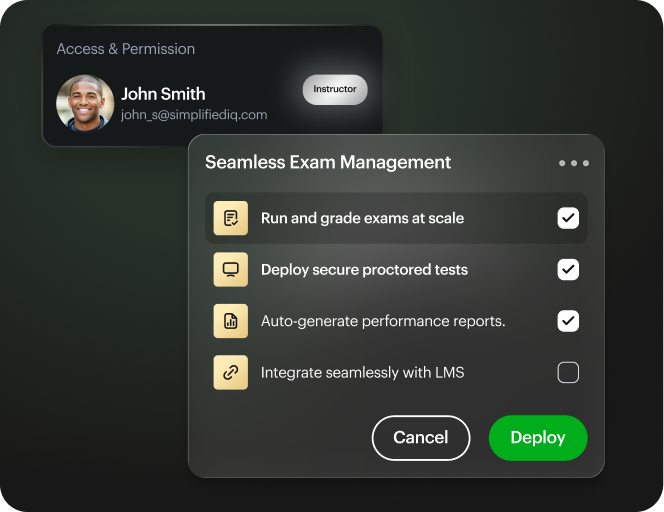Select the Deploy secure proctored tests label
Viewport: 664px width, 512px height.
(364, 270)
